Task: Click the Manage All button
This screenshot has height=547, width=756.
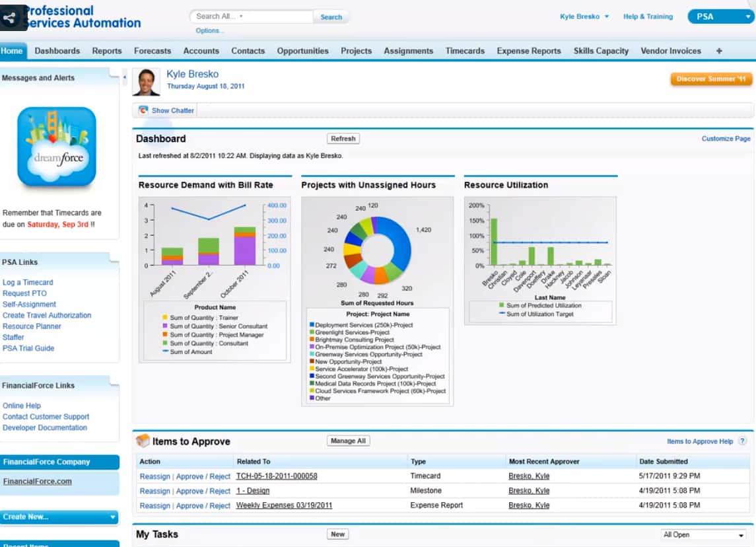Action: point(348,441)
